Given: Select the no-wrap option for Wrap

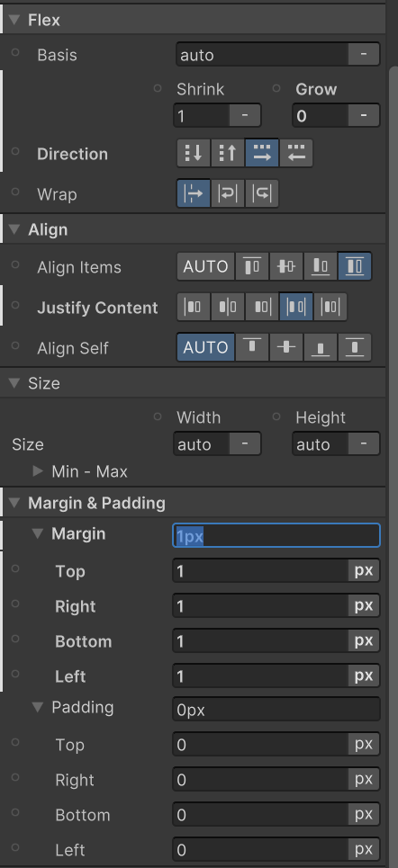Looking at the screenshot, I should (x=194, y=193).
